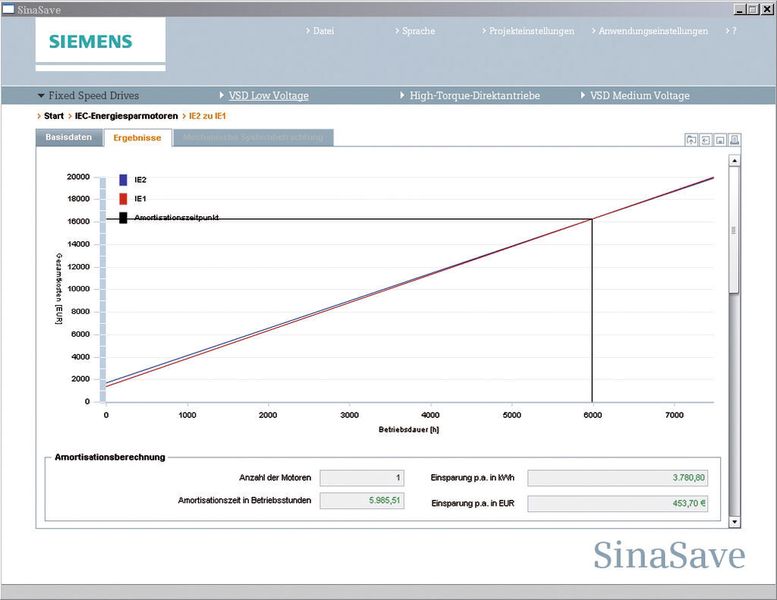Open the question mark help menu
Viewport: 777px width, 600px height.
click(x=731, y=31)
